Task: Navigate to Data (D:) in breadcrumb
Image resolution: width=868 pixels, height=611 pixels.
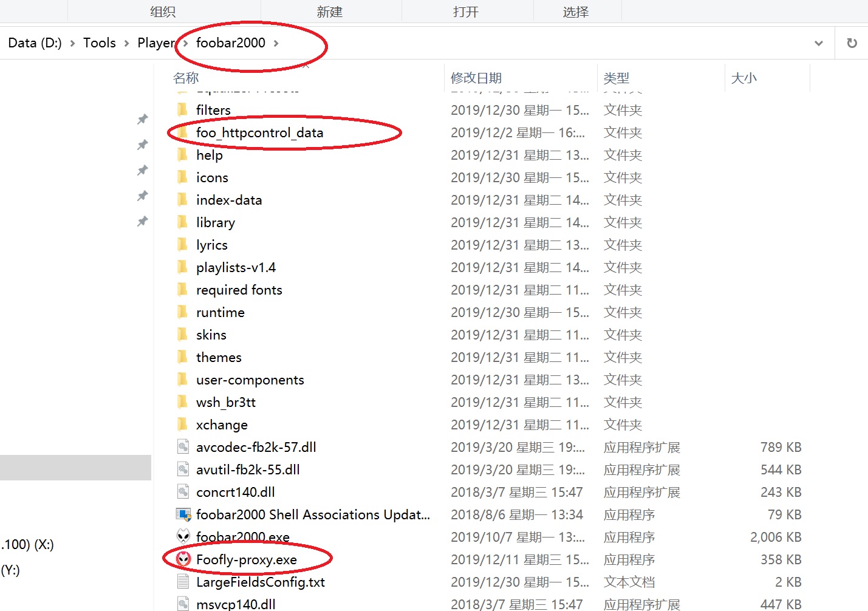Action: (x=35, y=43)
